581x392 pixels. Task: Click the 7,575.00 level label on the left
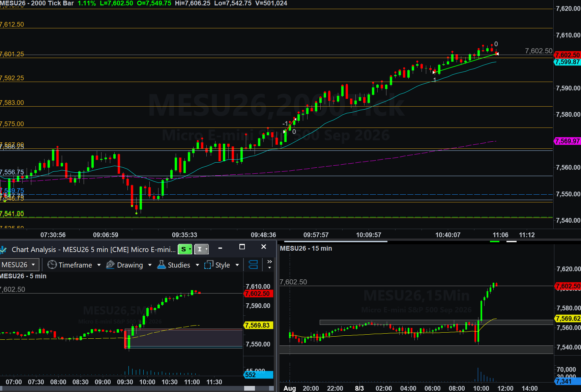point(12,124)
